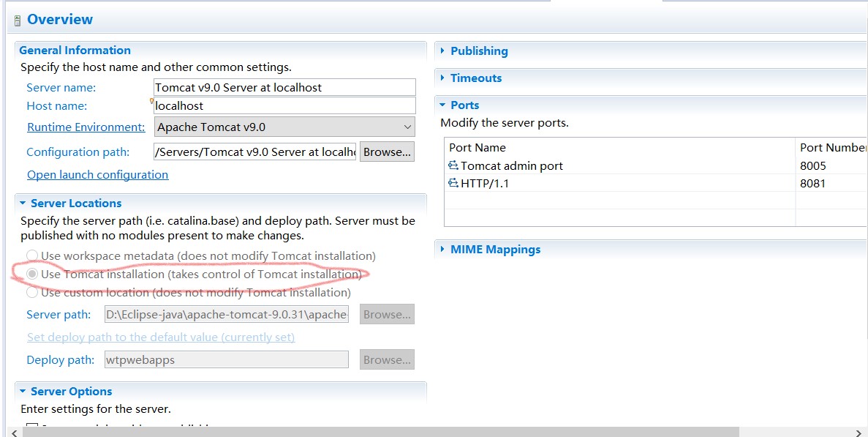This screenshot has width=868, height=437.
Task: Click the Tomcat admin port name text
Action: pos(511,165)
